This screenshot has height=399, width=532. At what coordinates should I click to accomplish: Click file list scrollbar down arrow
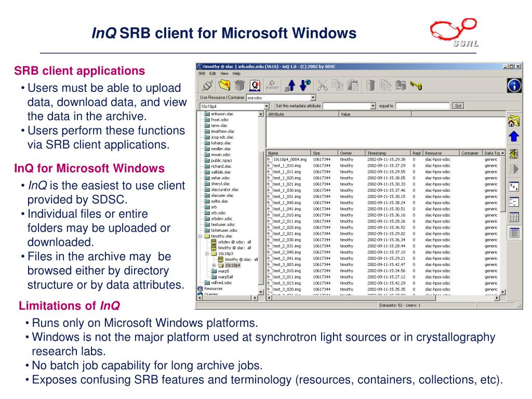coord(503,292)
